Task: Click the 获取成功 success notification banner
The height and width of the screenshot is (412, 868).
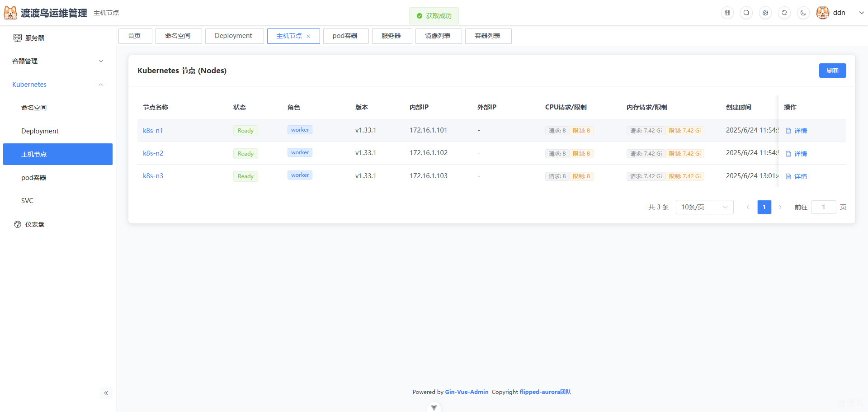Action: click(434, 15)
